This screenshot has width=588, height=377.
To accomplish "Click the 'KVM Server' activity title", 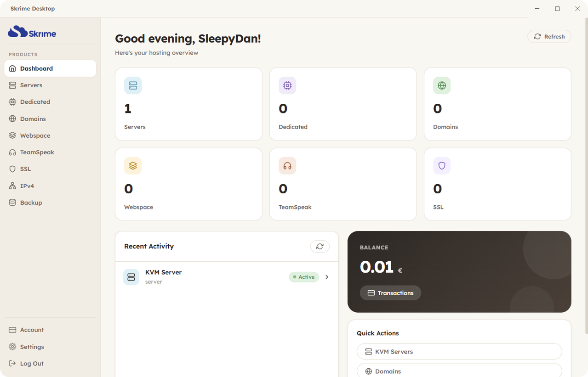I will pyautogui.click(x=163, y=272).
